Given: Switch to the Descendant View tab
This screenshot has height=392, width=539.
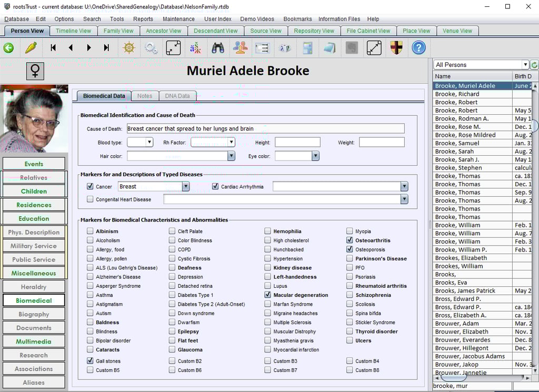Looking at the screenshot, I should click(x=215, y=31).
